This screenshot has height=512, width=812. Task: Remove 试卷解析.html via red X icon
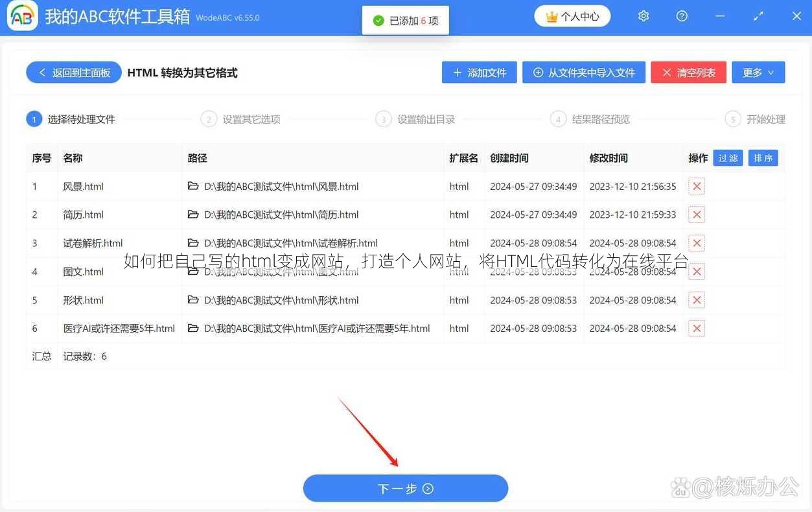(697, 243)
